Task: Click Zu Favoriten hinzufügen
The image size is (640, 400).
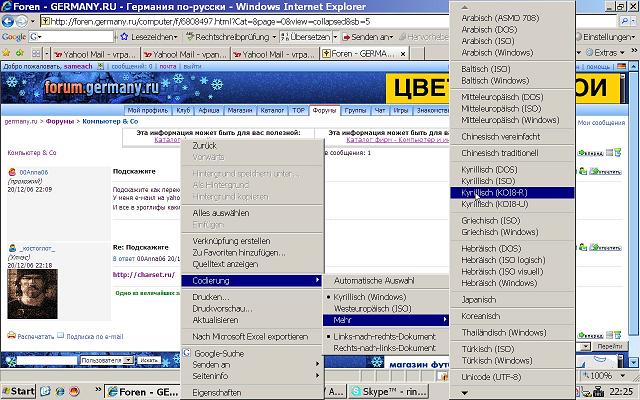Action: coord(252,253)
